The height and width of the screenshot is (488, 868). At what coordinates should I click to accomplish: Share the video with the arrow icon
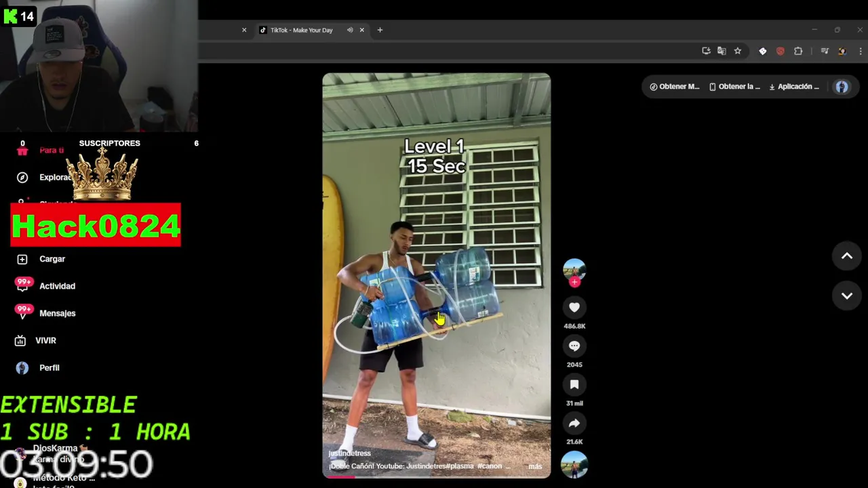tap(574, 424)
